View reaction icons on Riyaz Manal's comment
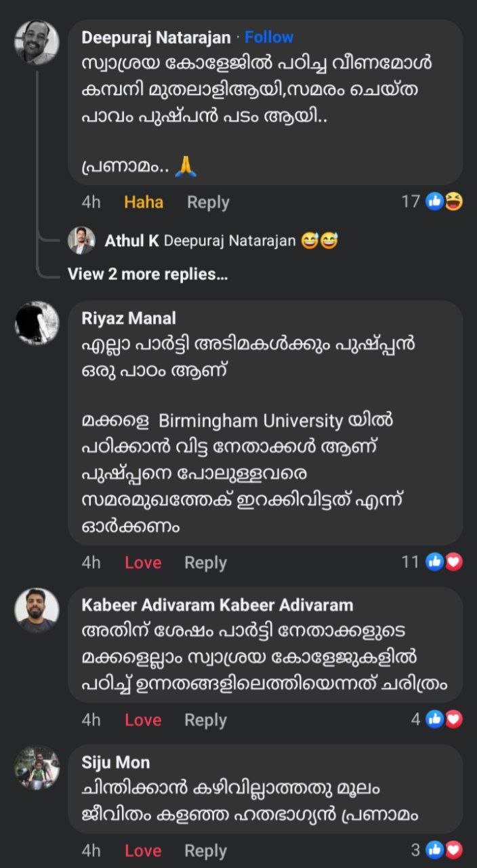This screenshot has height=868, width=477. tap(444, 561)
